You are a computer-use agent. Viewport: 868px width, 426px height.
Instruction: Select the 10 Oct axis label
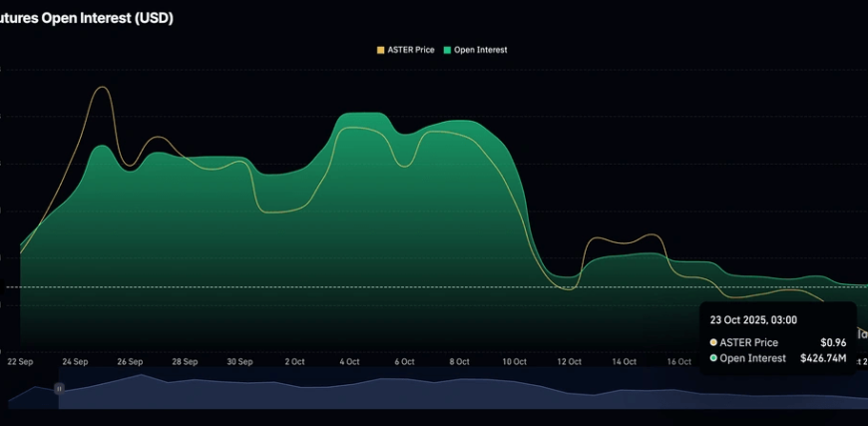[514, 362]
